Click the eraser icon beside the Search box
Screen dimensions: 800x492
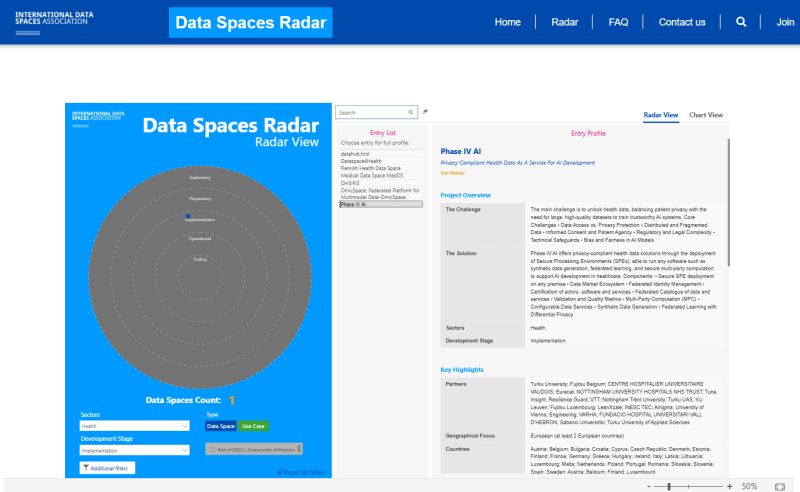[x=425, y=112]
